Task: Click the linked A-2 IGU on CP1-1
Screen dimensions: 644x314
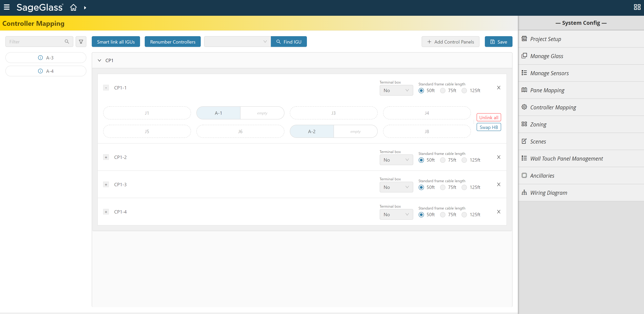Action: [x=312, y=131]
